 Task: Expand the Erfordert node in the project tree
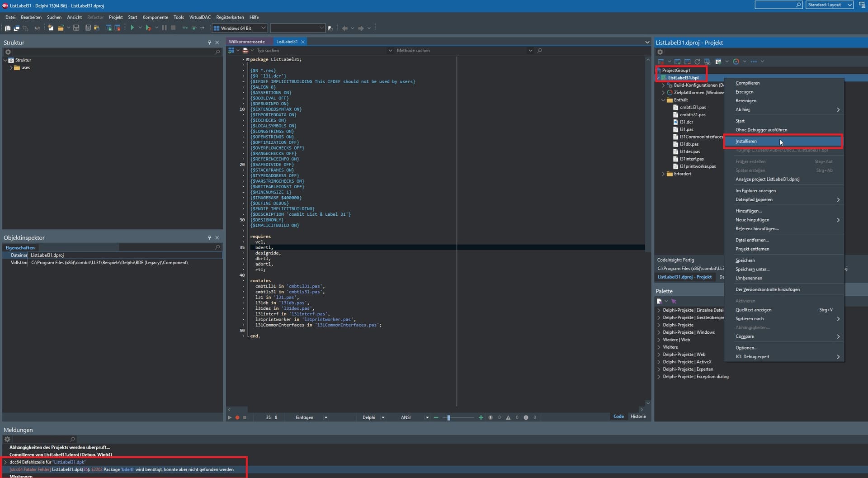coord(663,174)
